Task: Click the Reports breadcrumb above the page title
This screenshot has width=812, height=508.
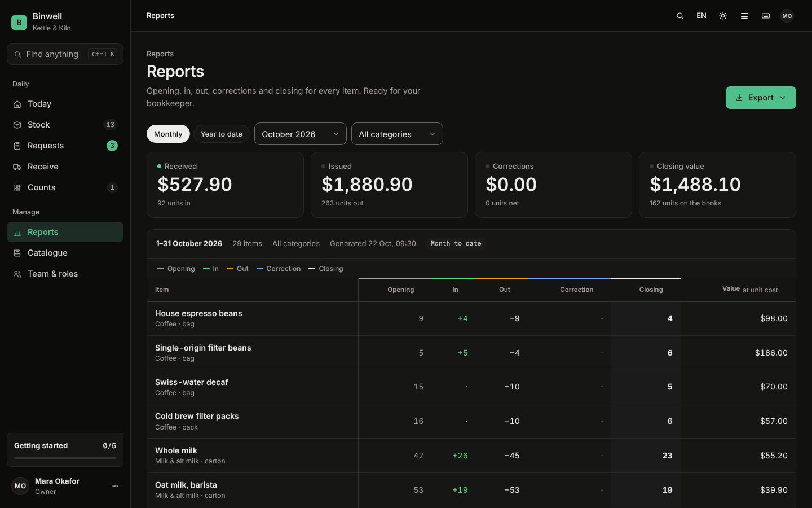Action: pyautogui.click(x=160, y=54)
